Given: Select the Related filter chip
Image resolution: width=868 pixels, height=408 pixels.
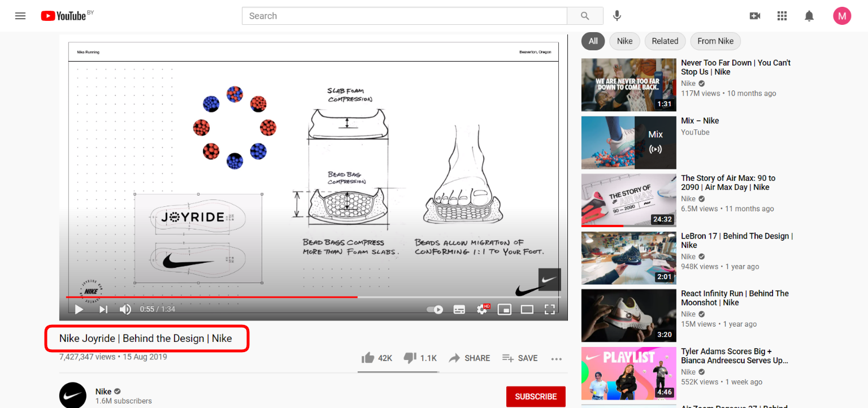Looking at the screenshot, I should point(665,41).
